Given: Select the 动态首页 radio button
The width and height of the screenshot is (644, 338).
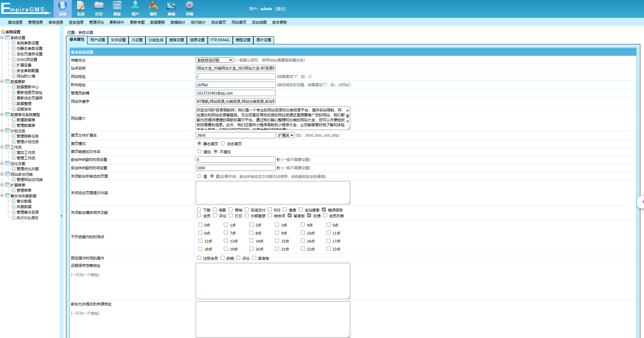Looking at the screenshot, I should click(223, 143).
